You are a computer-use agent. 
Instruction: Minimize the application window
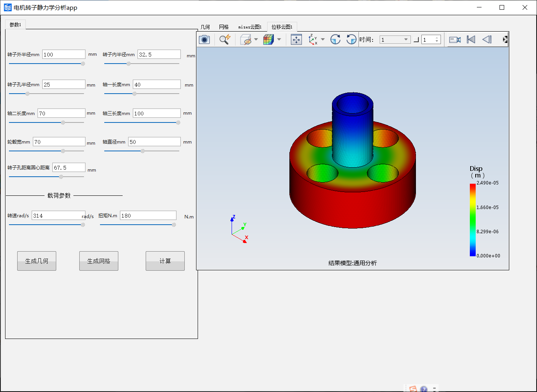[x=479, y=7]
